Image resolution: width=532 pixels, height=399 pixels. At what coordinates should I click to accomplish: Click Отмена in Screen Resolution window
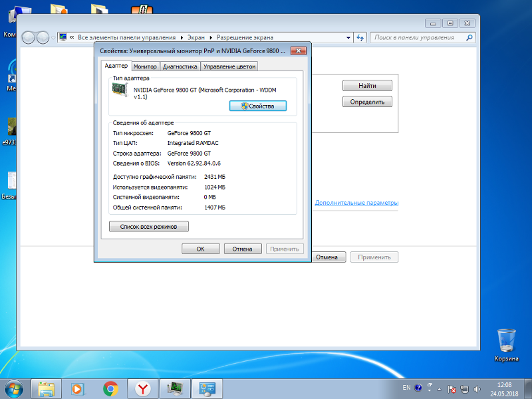(x=327, y=257)
